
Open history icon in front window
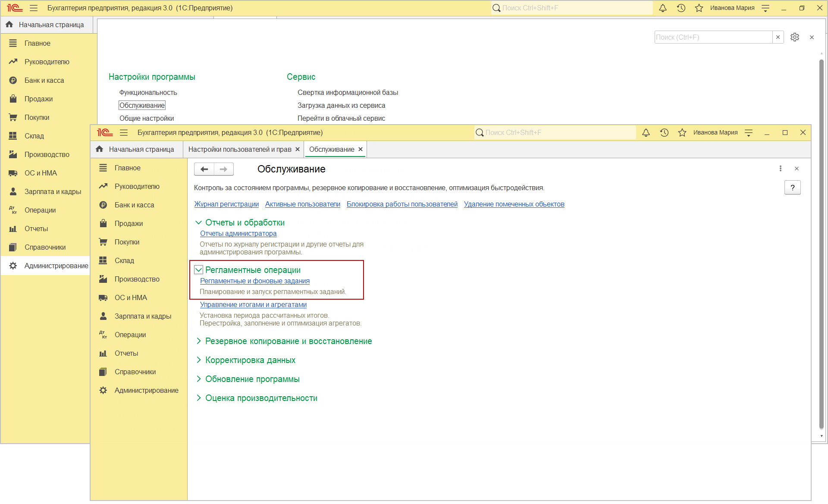[664, 132]
